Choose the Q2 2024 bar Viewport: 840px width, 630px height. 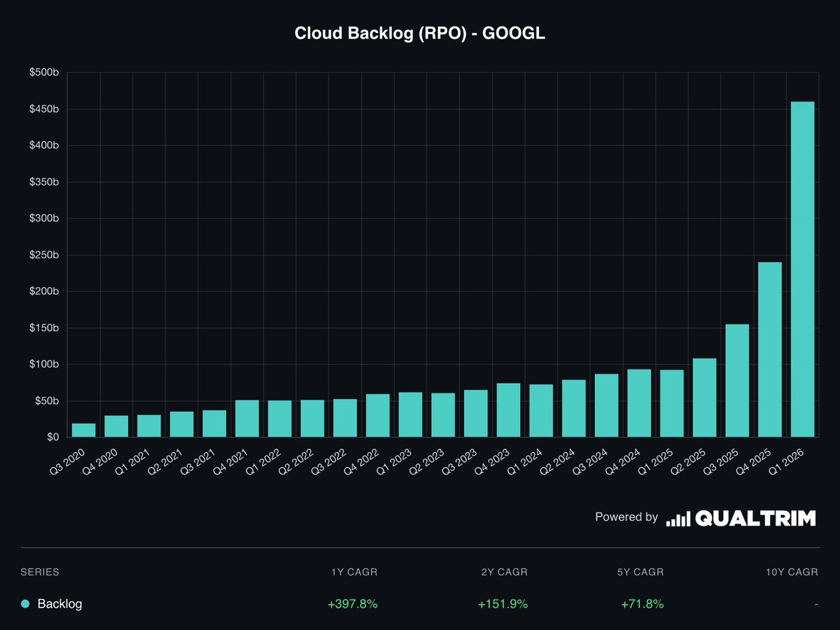pyautogui.click(x=574, y=409)
